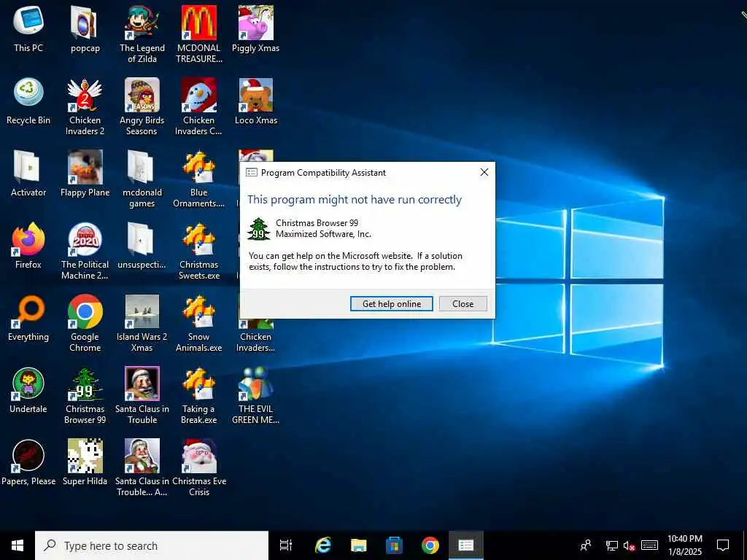Open File Explorer from the taskbar
Image resolution: width=747 pixels, height=560 pixels.
(x=358, y=545)
